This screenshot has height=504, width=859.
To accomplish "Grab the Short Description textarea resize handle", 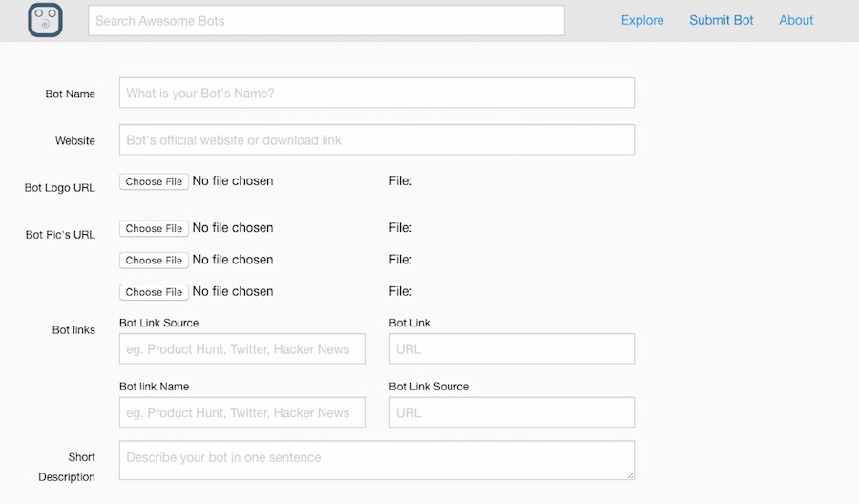I will tap(629, 474).
